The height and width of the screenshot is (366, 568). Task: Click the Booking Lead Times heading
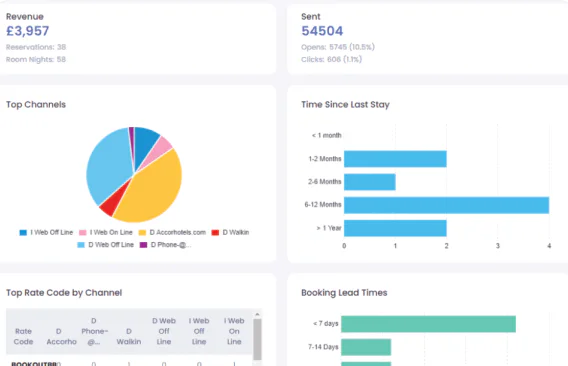coord(344,293)
